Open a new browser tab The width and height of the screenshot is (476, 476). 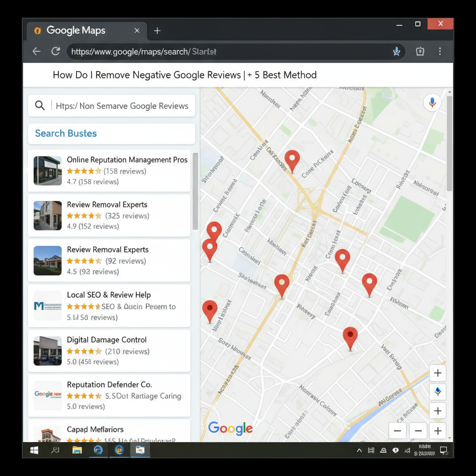click(157, 31)
